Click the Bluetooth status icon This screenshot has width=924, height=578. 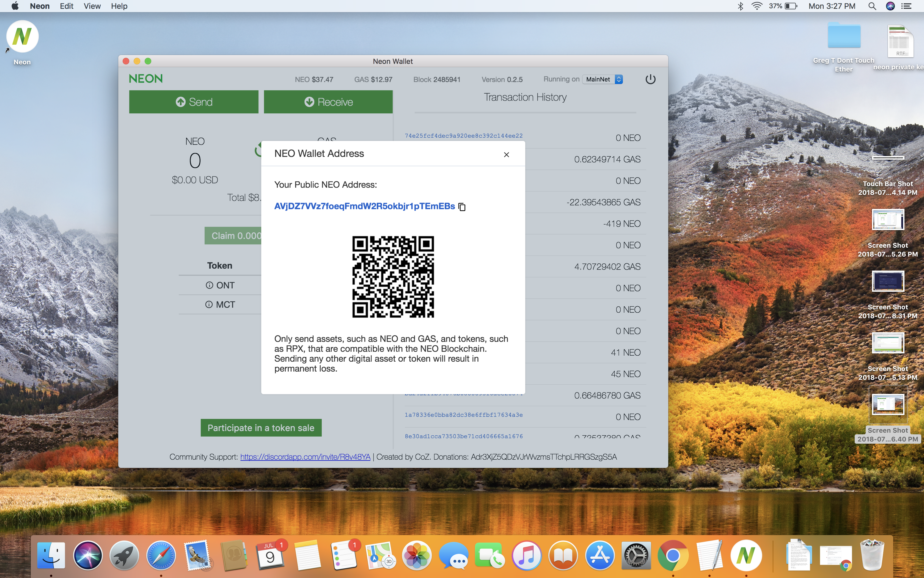[x=740, y=6]
